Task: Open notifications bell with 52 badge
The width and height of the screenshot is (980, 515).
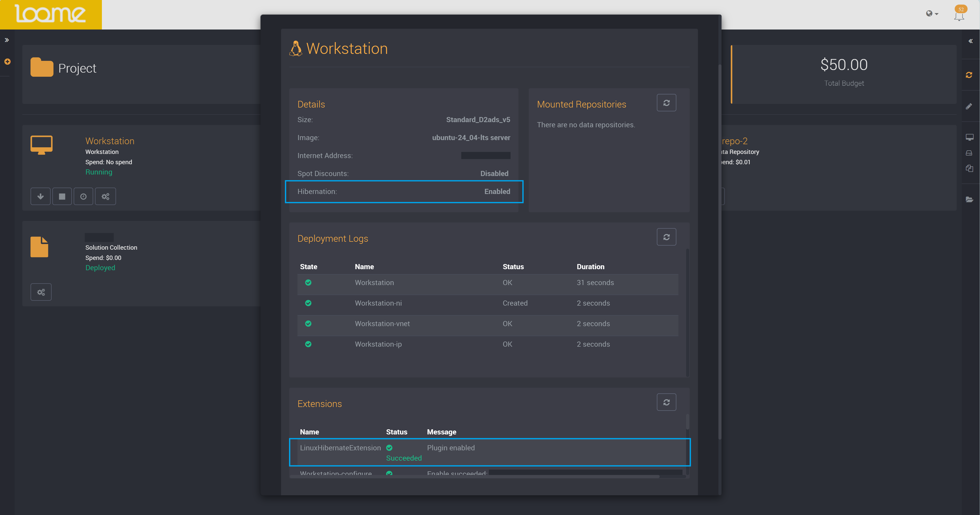Action: coord(959,14)
